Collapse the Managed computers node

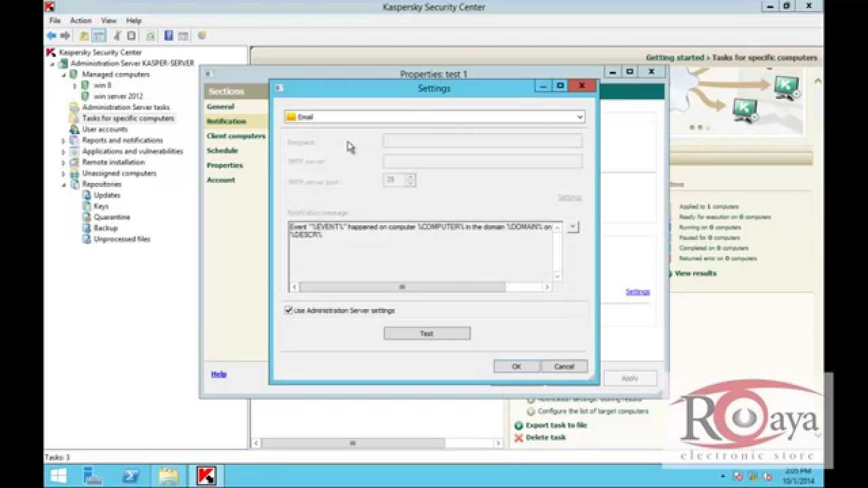[64, 75]
